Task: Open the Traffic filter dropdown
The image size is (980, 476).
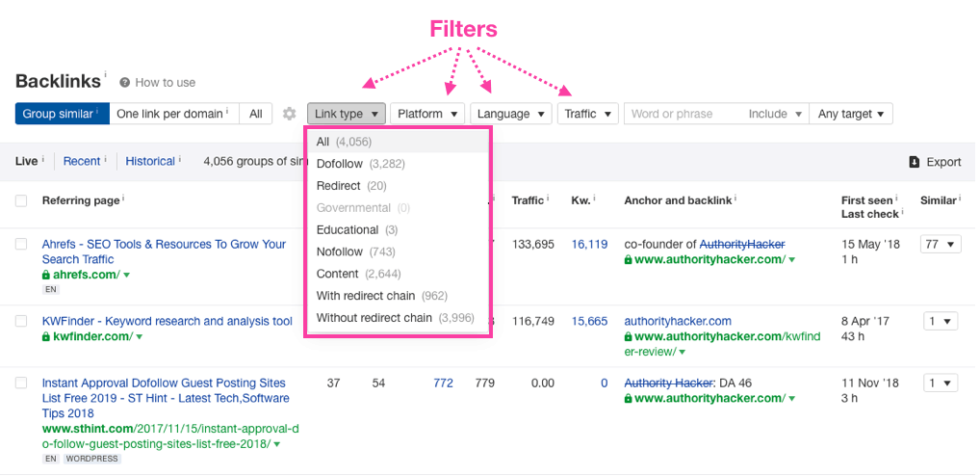Action: [588, 114]
